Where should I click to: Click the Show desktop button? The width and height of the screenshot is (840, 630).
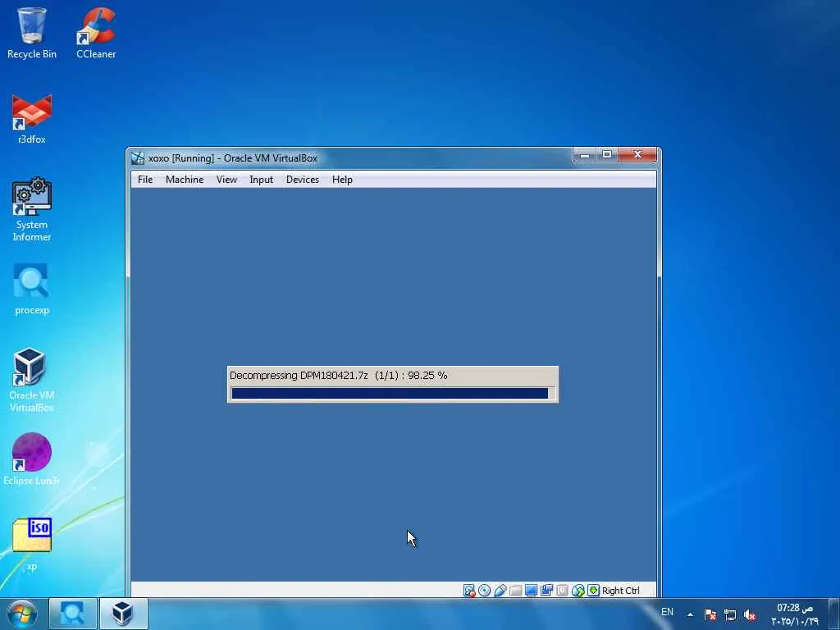click(x=834, y=614)
